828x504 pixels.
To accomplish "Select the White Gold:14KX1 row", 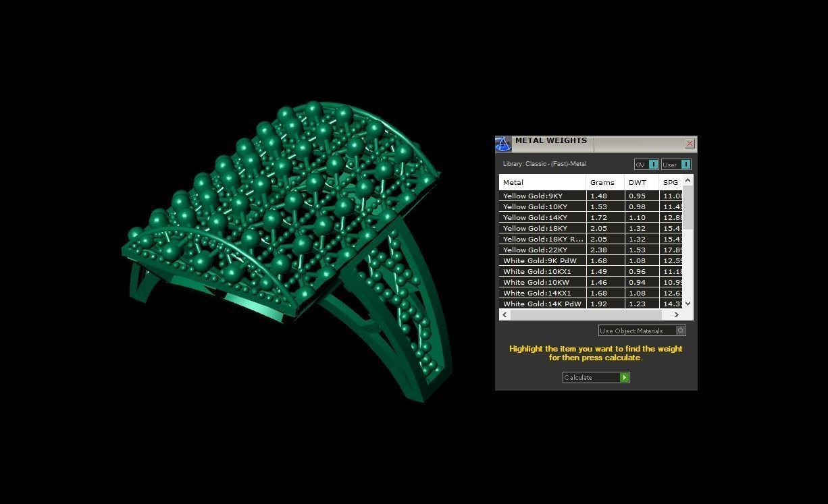I will click(x=591, y=293).
